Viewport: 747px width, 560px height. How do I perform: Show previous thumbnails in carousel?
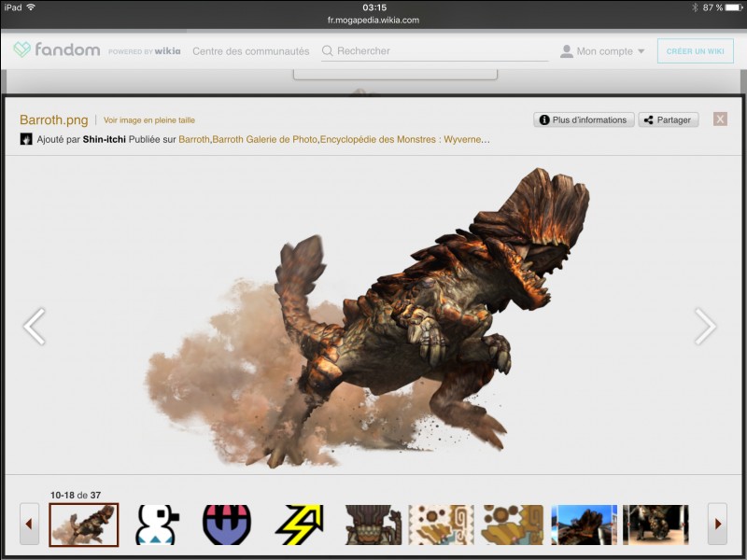[x=29, y=524]
